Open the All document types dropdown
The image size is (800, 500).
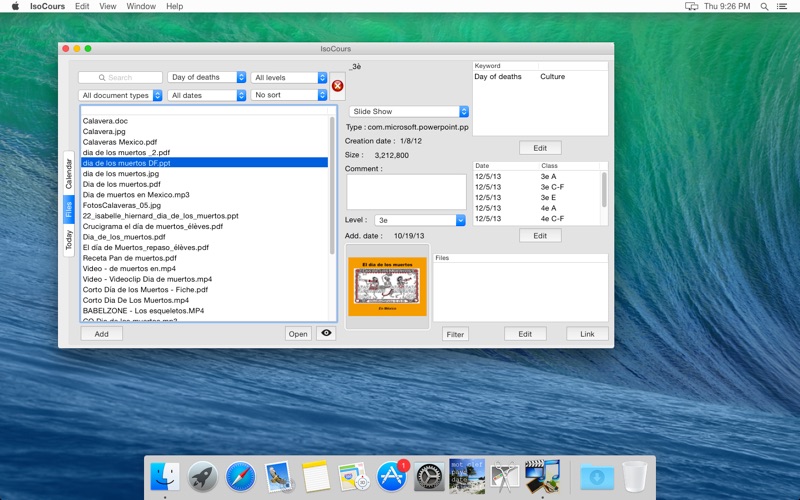click(x=120, y=95)
